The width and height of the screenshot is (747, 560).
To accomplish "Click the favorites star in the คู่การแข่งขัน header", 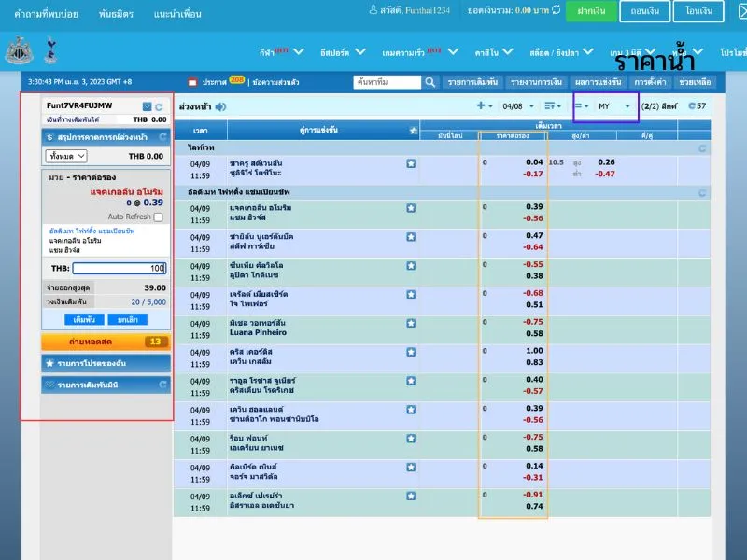I will pos(414,130).
